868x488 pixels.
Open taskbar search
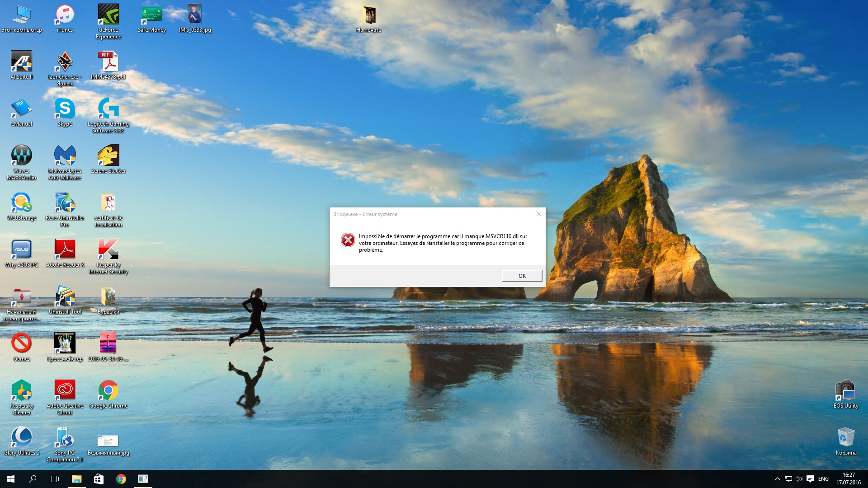coord(33,479)
